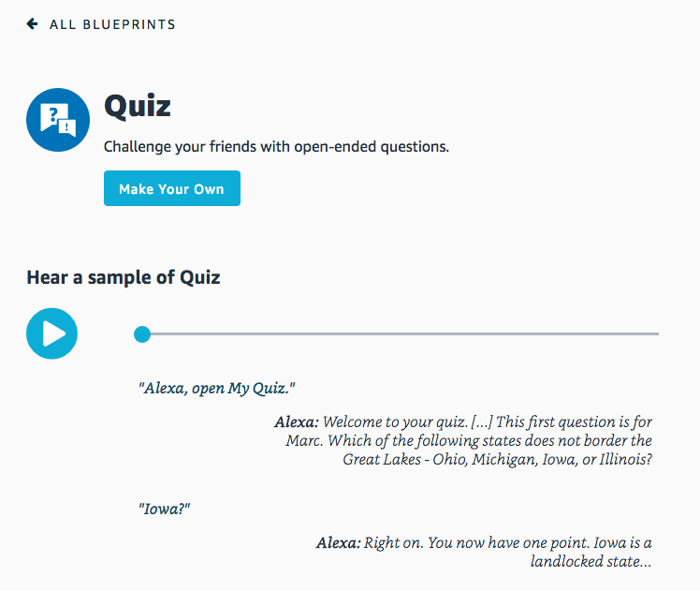Click the back arrow icon
This screenshot has width=700, height=591.
(32, 23)
